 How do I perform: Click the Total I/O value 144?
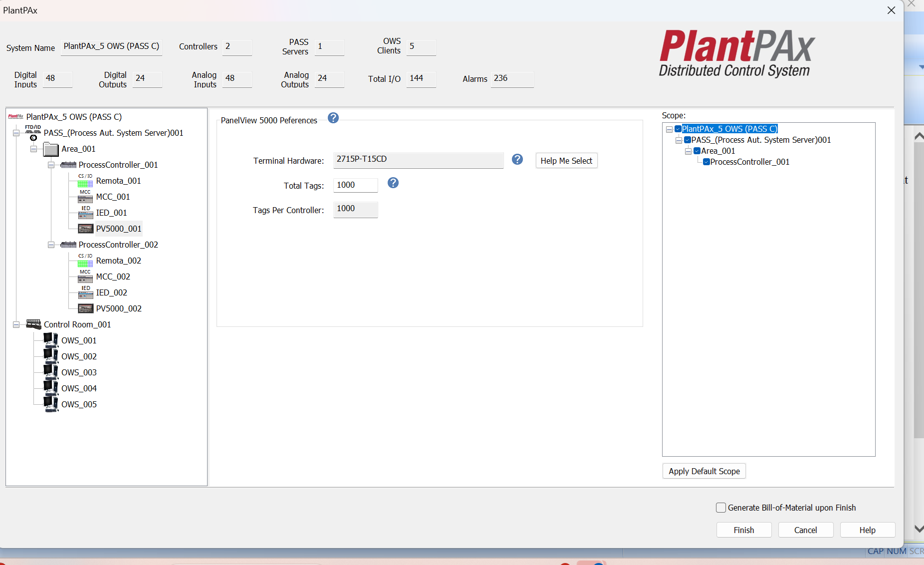coord(421,79)
